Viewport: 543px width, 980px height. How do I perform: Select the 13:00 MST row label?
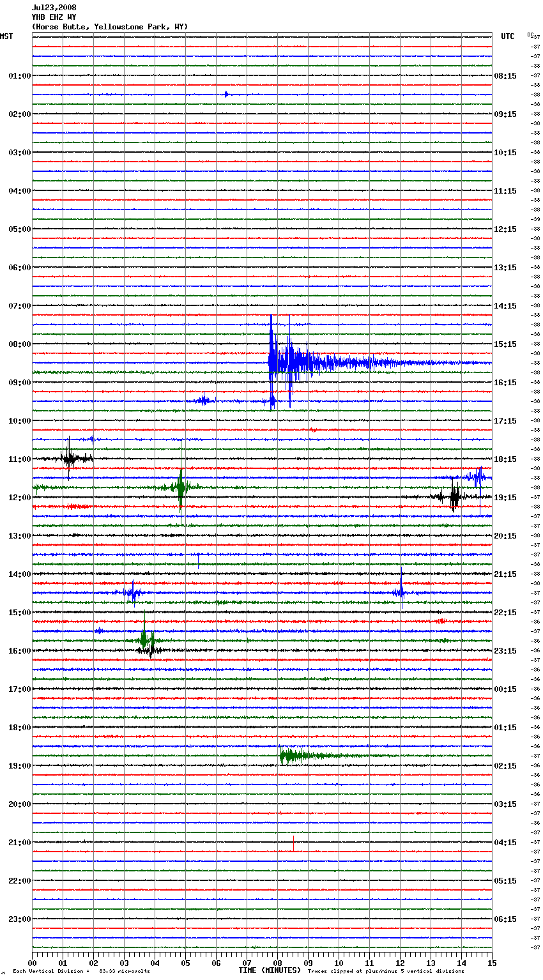point(20,536)
